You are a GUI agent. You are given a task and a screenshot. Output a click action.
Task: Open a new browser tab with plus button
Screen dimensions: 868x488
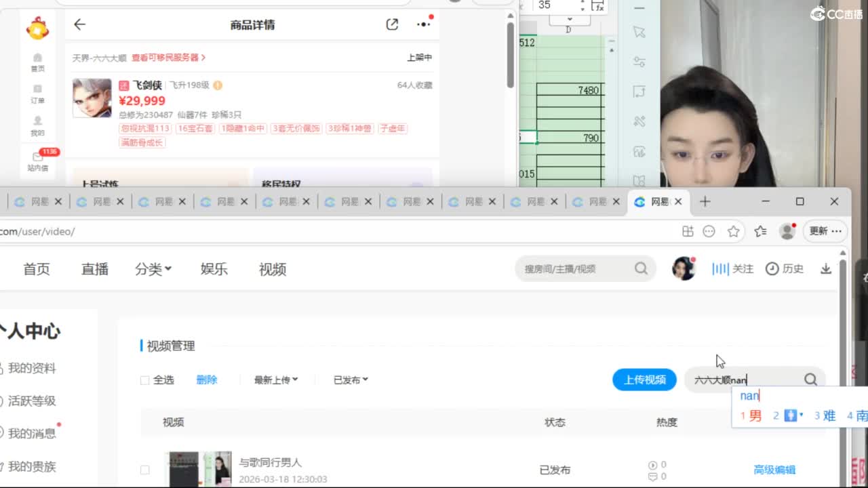pos(705,201)
